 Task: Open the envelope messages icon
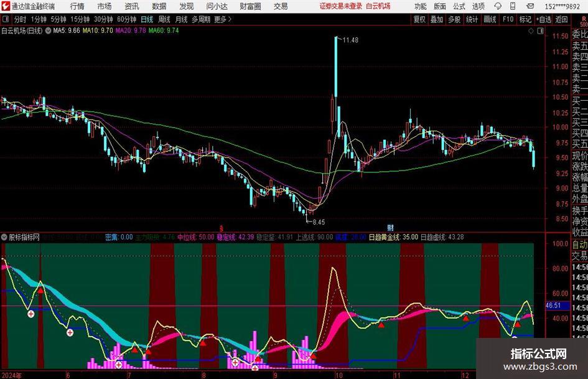pos(530,6)
